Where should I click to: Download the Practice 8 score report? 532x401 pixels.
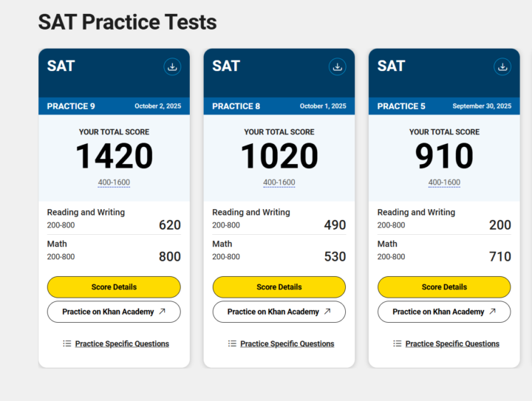click(x=337, y=66)
